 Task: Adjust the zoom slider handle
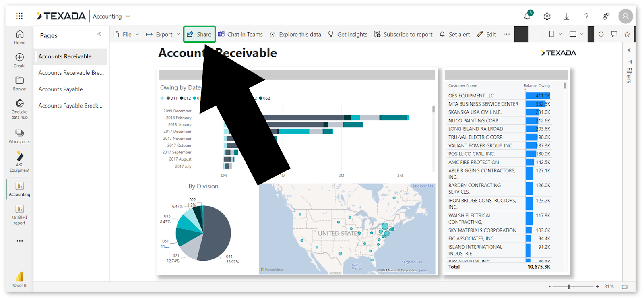click(569, 287)
